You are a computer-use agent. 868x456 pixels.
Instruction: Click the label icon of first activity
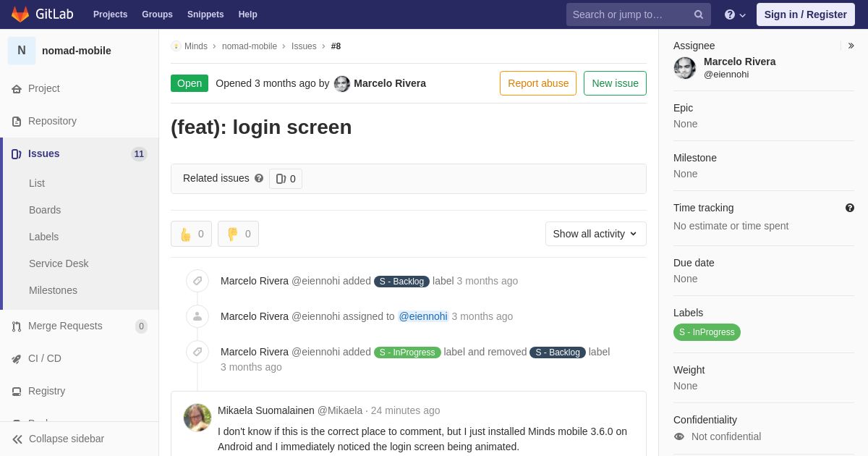[x=197, y=281]
